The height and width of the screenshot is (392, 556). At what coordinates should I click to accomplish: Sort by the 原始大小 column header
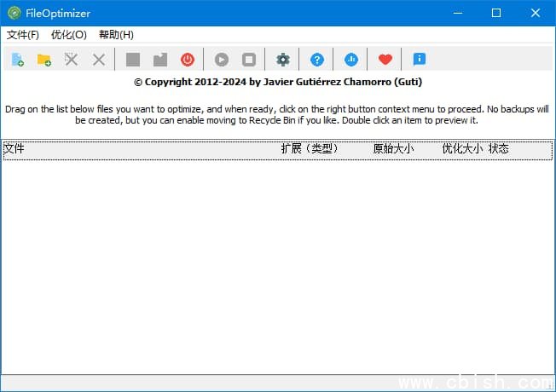(x=393, y=148)
